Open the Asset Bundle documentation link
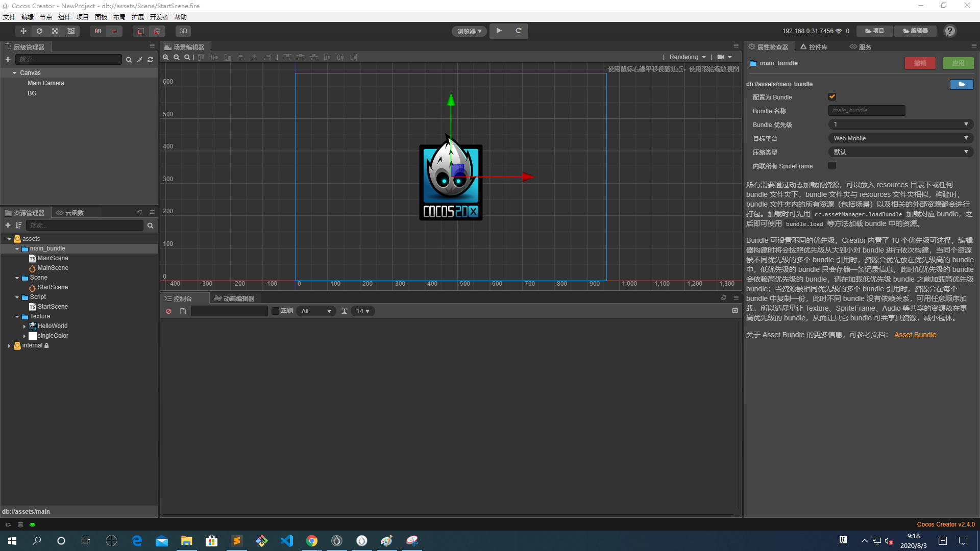 [915, 335]
